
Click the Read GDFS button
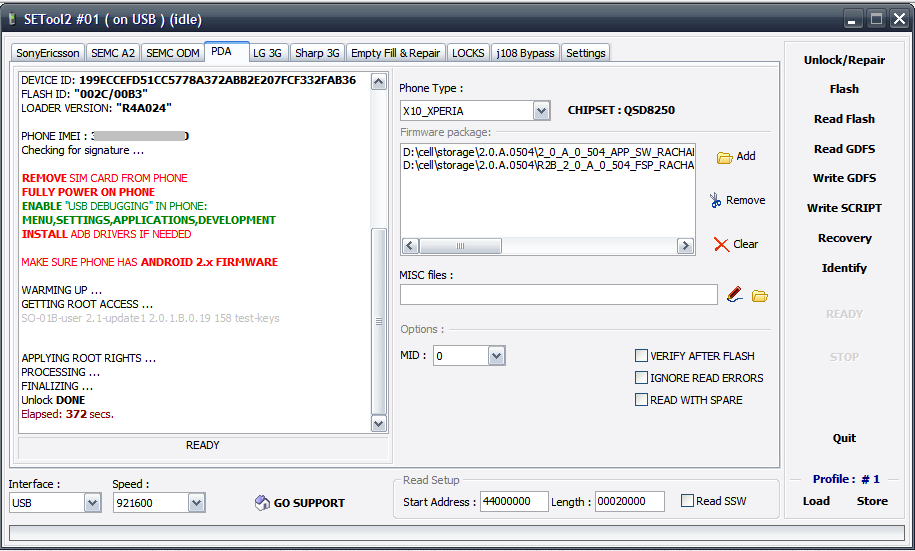click(844, 149)
